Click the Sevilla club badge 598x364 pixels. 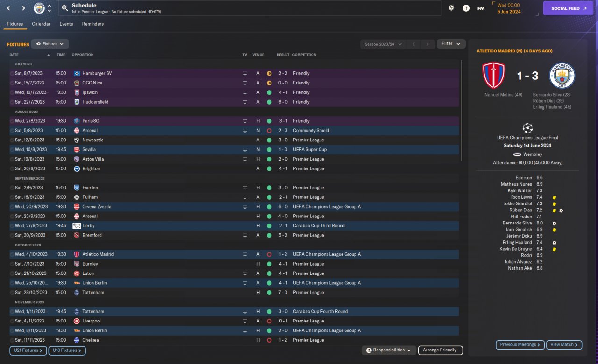[77, 150]
